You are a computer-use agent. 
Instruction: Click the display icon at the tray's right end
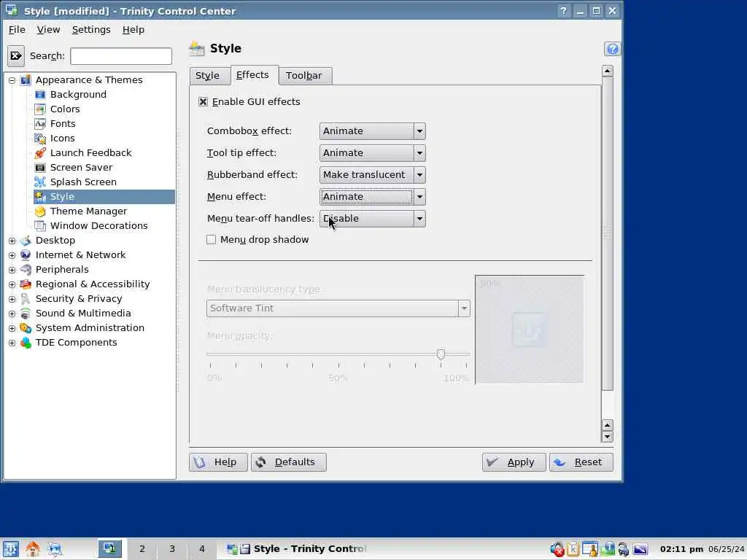(640, 549)
